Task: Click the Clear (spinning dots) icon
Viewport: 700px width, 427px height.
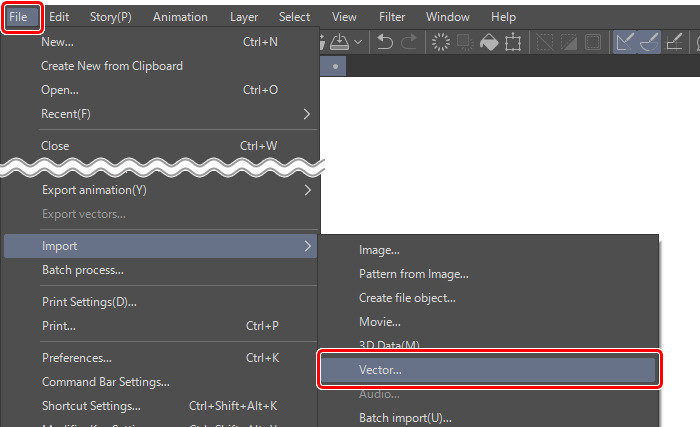Action: [x=440, y=42]
